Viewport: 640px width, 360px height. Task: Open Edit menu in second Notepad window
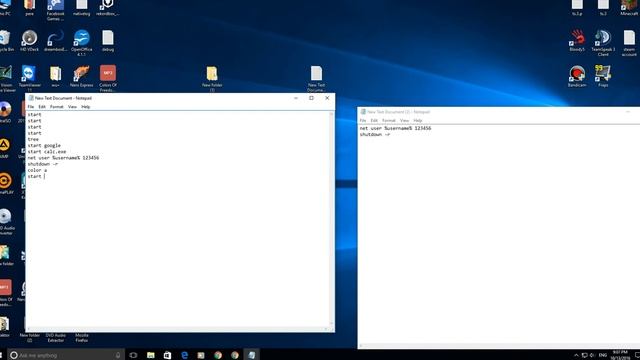pyautogui.click(x=374, y=121)
